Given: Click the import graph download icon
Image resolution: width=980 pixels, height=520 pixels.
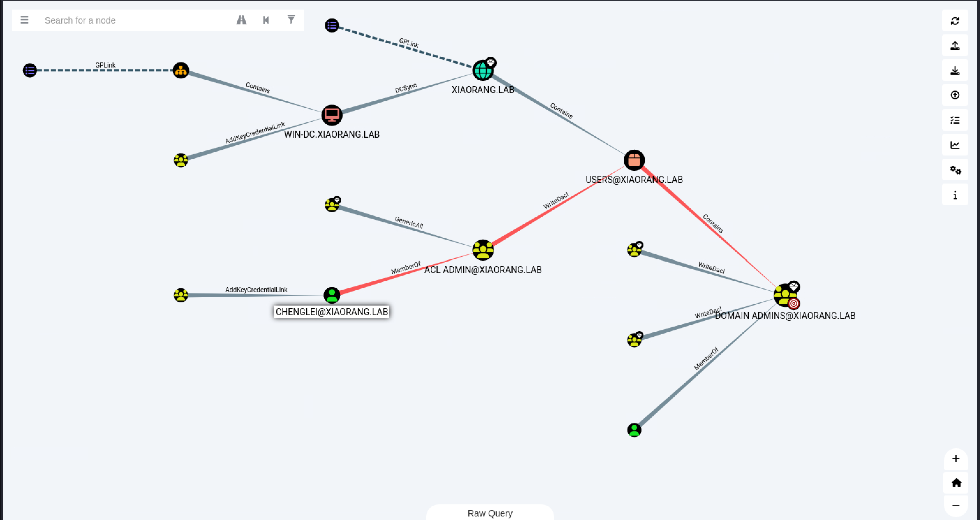Looking at the screenshot, I should [955, 71].
